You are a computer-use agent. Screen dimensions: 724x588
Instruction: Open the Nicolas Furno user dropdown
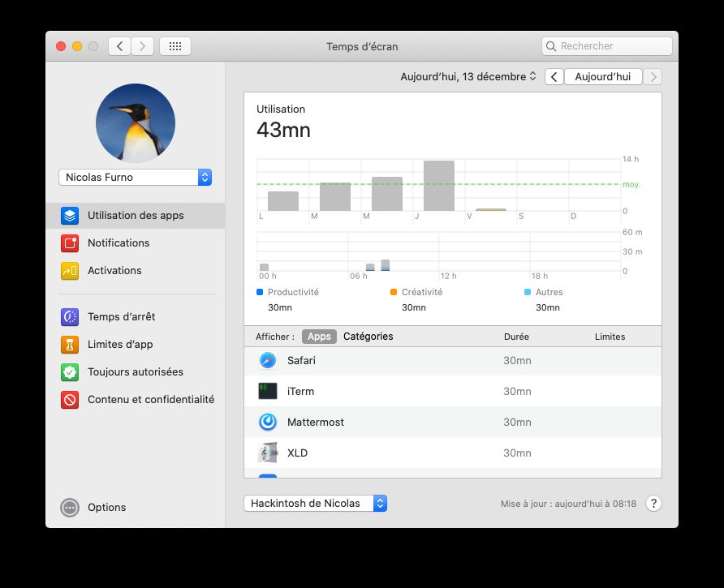click(135, 178)
